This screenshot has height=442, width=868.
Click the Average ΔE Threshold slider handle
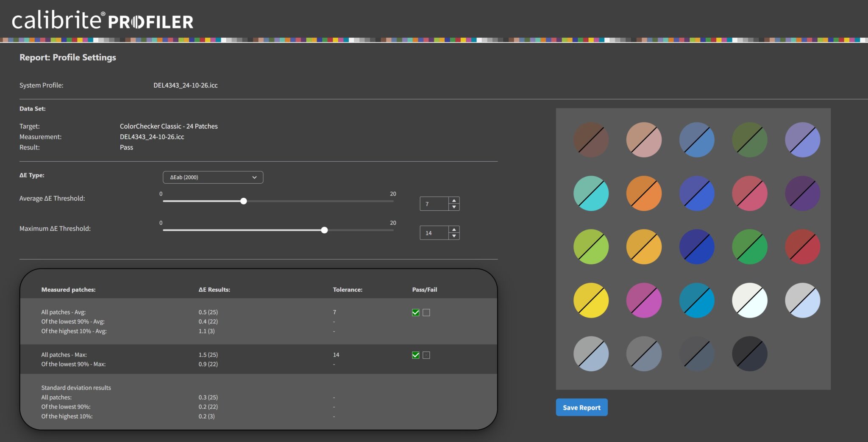(x=244, y=201)
